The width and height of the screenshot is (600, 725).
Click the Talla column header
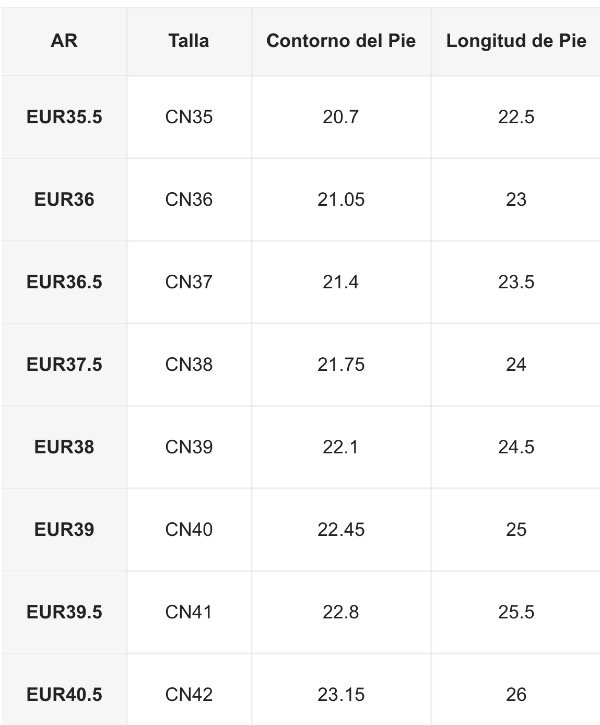coord(189,41)
